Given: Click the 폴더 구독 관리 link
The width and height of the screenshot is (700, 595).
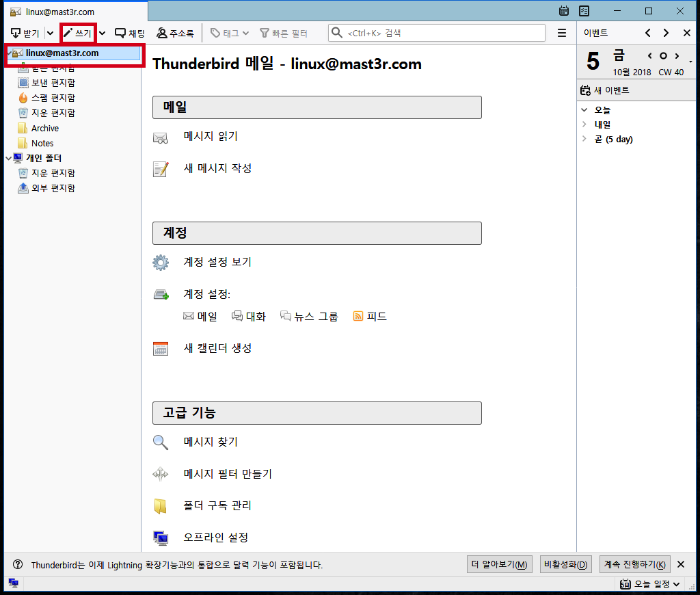Looking at the screenshot, I should coord(217,505).
